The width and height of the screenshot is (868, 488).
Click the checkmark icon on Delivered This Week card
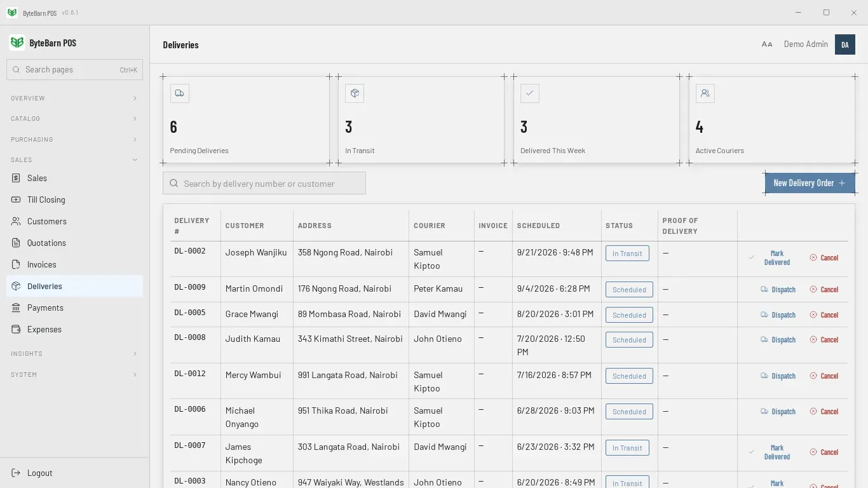tap(530, 93)
